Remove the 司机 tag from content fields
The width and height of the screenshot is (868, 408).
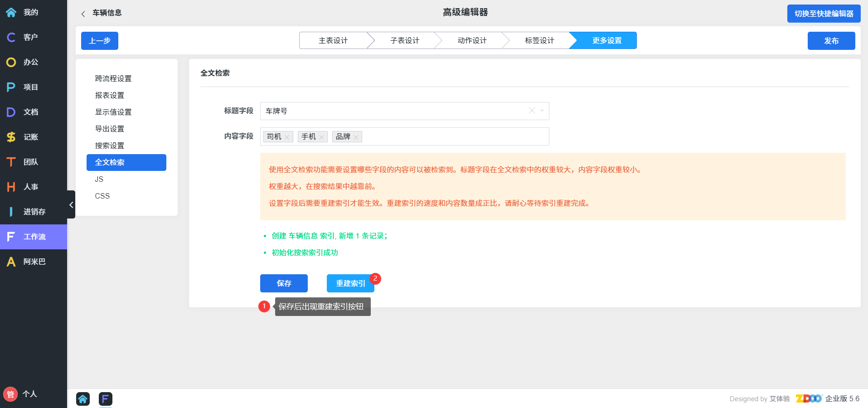(287, 137)
